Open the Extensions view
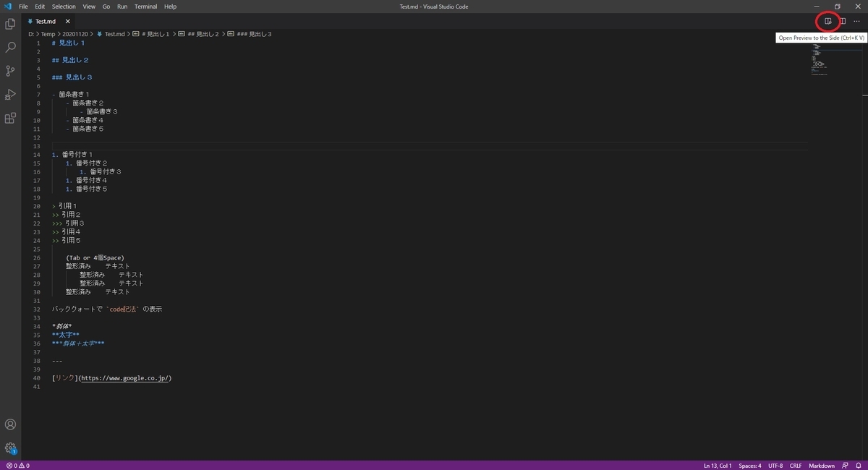Viewport: 868px width, 470px height. [x=10, y=119]
